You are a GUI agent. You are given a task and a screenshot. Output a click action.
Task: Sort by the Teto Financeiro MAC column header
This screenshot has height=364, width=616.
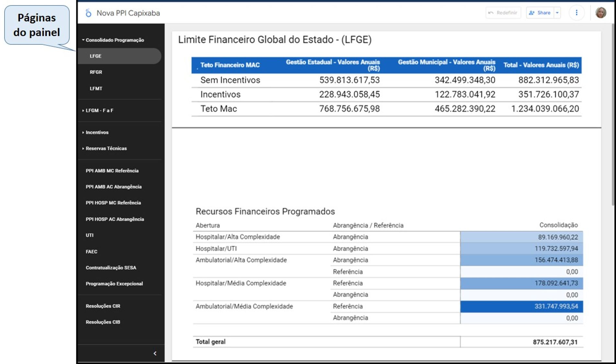point(230,65)
